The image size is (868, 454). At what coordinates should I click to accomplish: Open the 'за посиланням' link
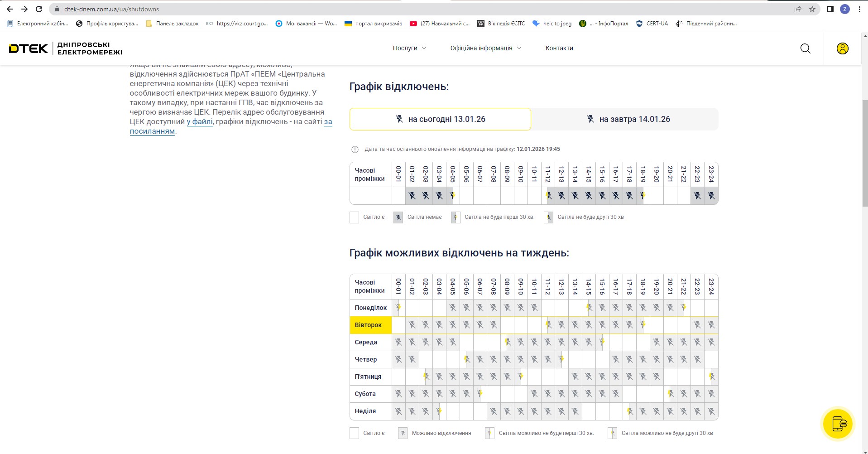[x=152, y=131]
